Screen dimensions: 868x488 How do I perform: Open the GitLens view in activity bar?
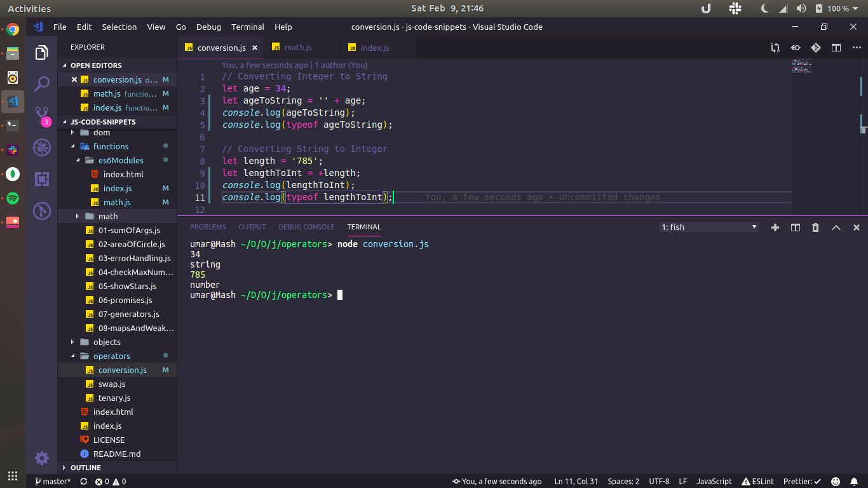[42, 210]
